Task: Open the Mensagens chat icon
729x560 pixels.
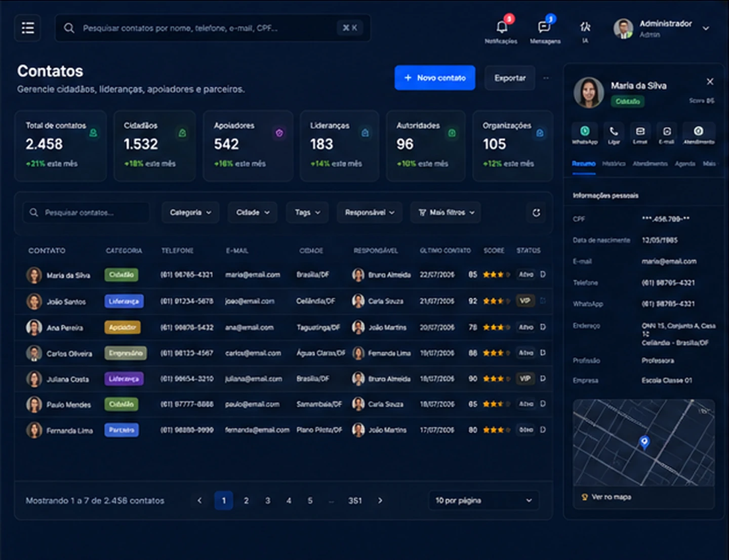Action: pos(544,27)
